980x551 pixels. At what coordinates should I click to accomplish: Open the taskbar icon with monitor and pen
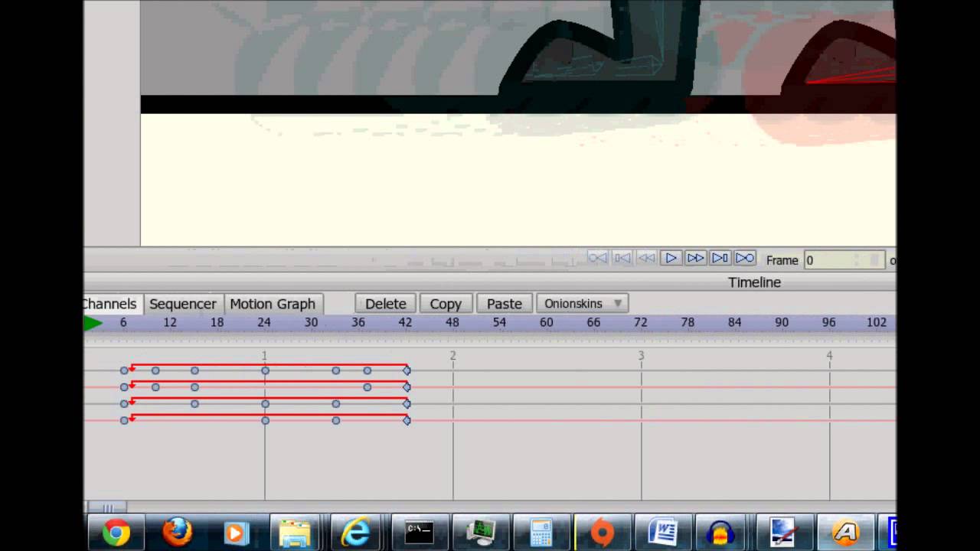783,533
